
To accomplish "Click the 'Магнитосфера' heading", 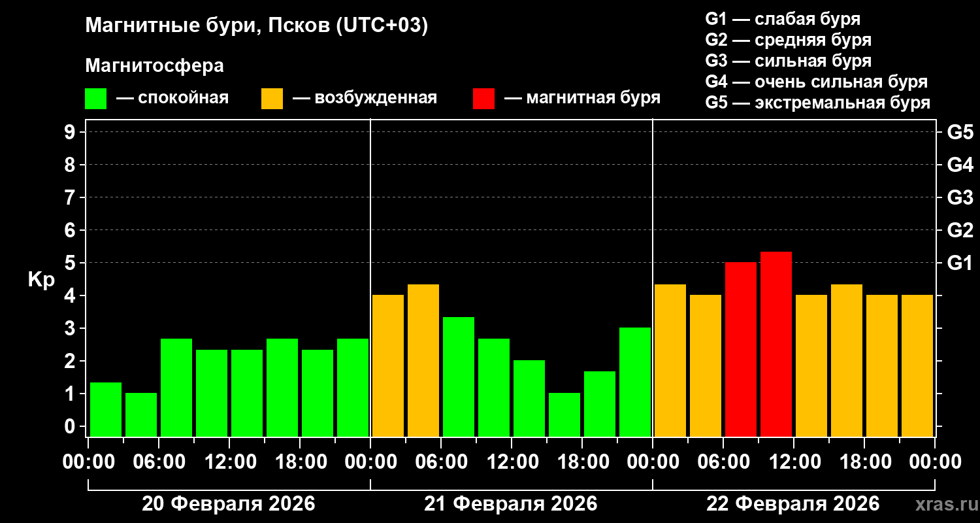I will click(x=155, y=66).
